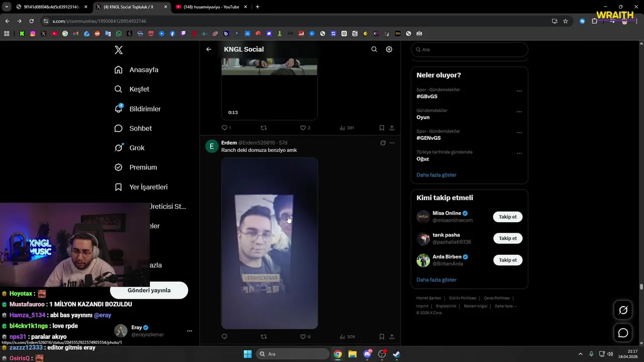Open Chrome tab search dropdown
The height and width of the screenshot is (362, 644).
7,7
